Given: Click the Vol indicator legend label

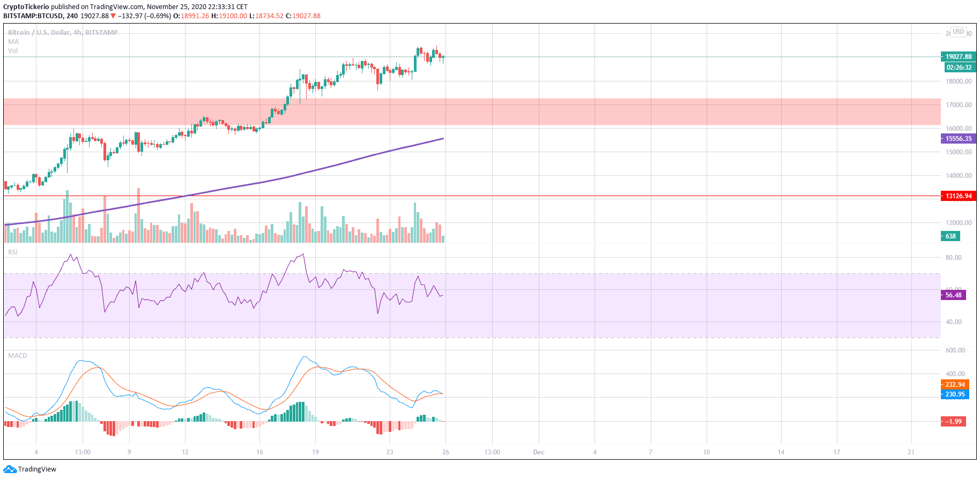Looking at the screenshot, I should (x=13, y=51).
